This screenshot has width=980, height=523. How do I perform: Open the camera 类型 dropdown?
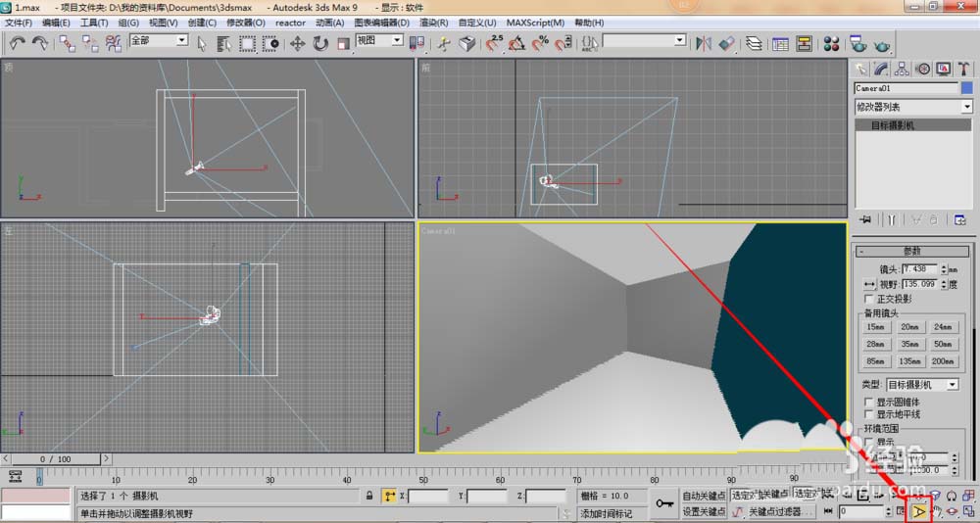click(x=921, y=385)
